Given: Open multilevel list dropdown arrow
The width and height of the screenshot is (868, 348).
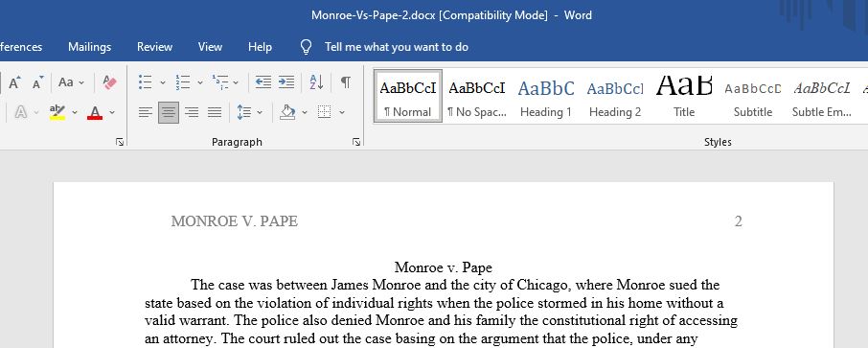Looking at the screenshot, I should click(x=236, y=82).
